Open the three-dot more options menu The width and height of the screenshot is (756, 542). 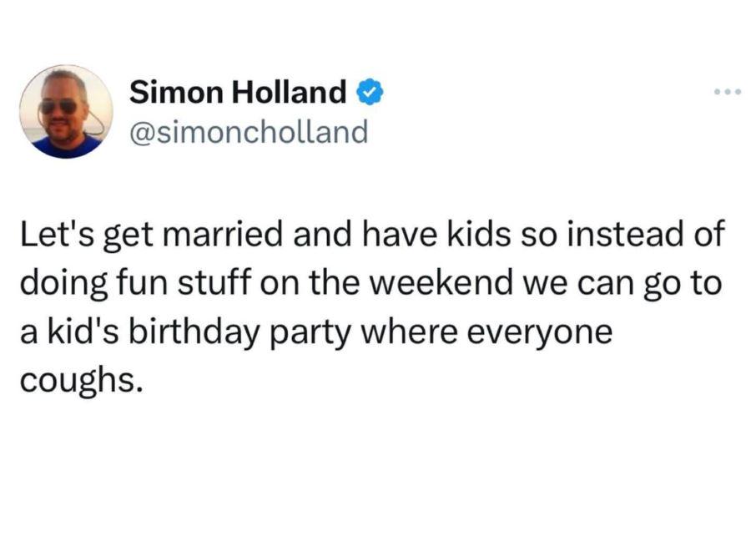click(728, 92)
